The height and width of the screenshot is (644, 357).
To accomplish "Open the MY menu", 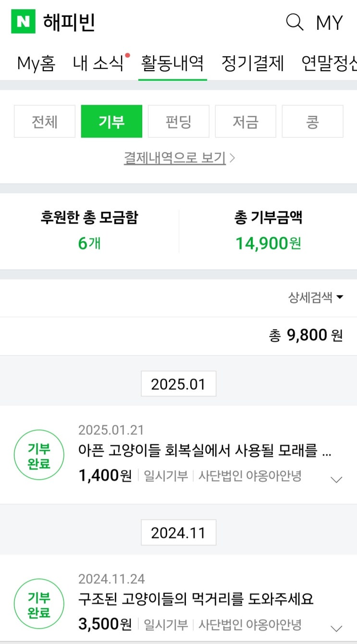I will (329, 23).
